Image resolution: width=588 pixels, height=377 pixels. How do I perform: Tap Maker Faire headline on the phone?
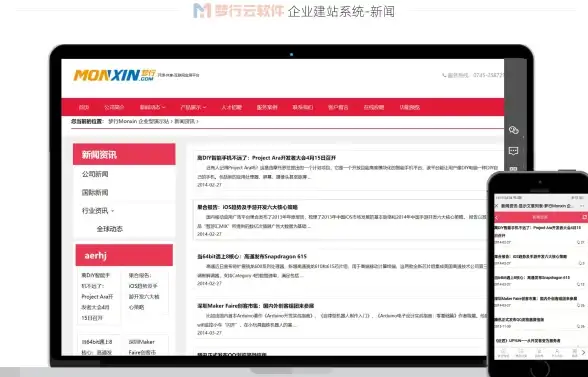(536, 299)
